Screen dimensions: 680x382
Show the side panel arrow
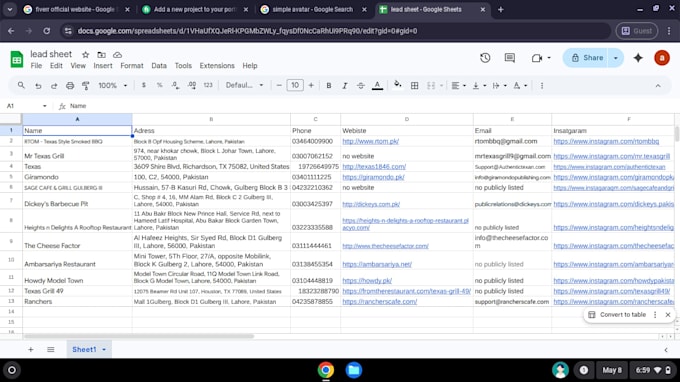[666, 350]
